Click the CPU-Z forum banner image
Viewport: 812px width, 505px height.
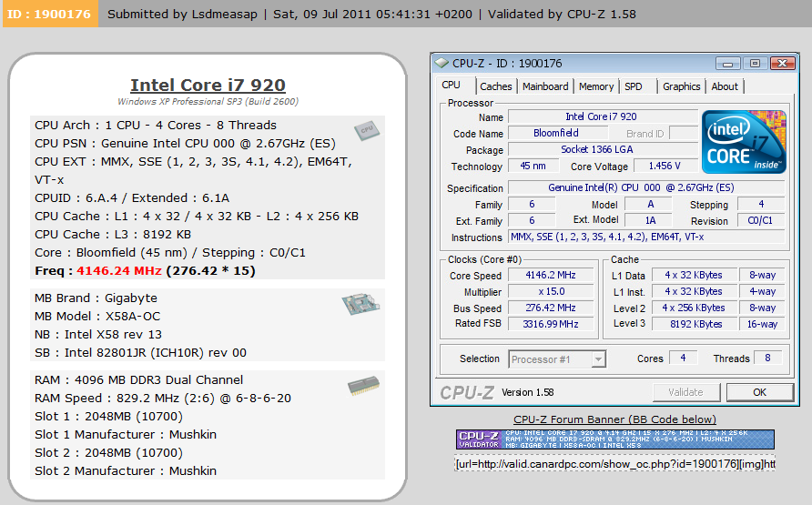point(615,439)
